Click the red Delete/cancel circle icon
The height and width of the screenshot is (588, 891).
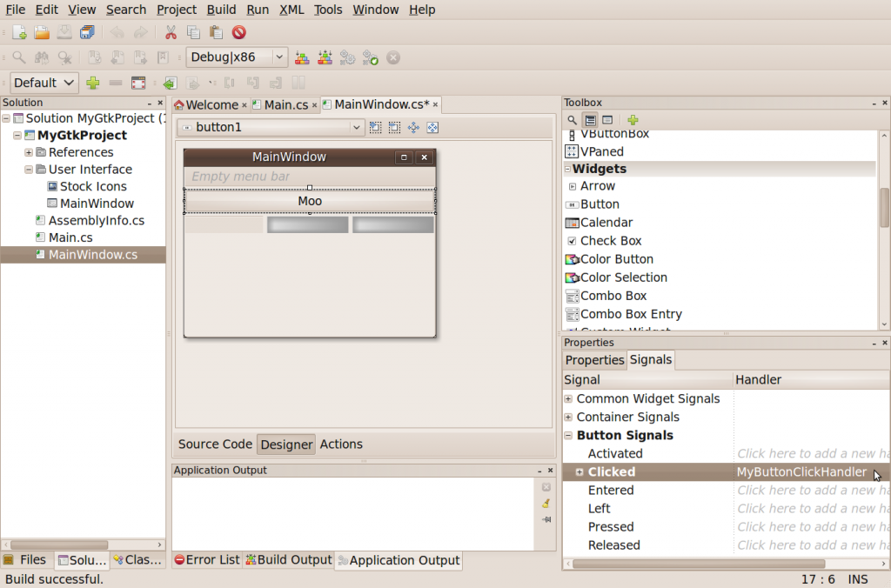(238, 32)
